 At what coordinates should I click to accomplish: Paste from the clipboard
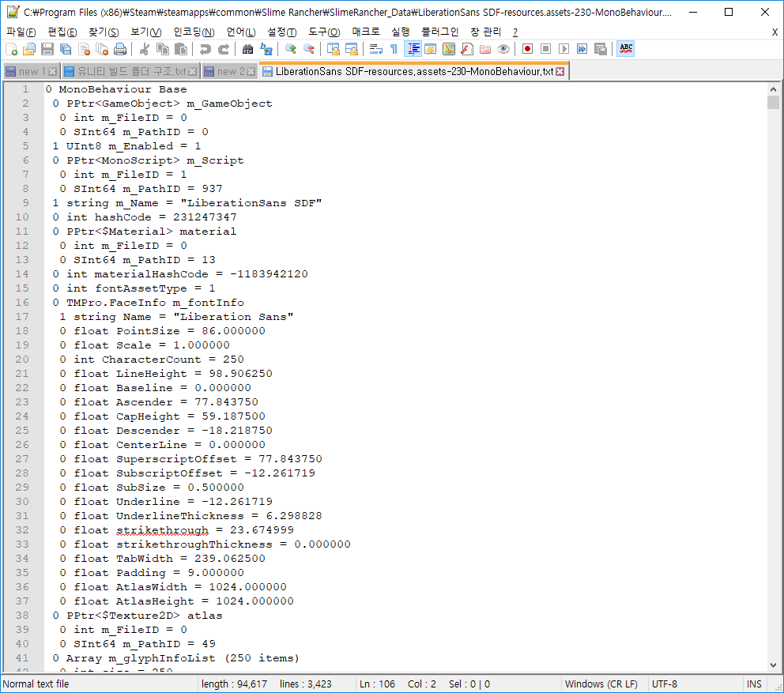click(183, 48)
